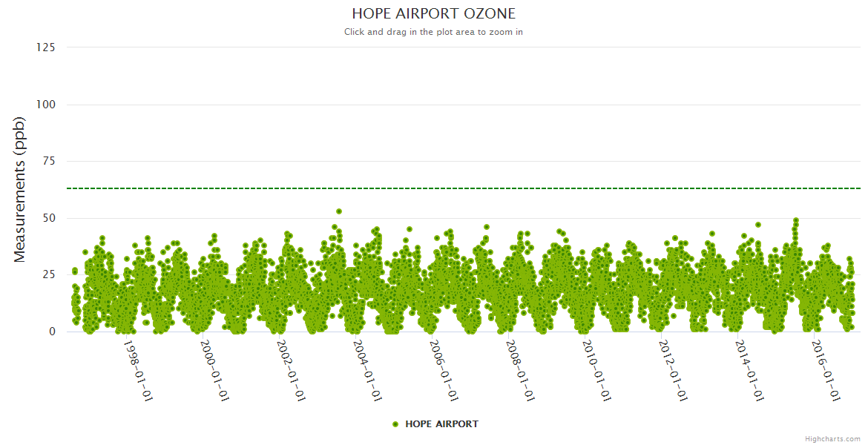The width and height of the screenshot is (868, 445).
Task: Click the HOPE AIRPORT OZONE chart title
Action: (433, 13)
